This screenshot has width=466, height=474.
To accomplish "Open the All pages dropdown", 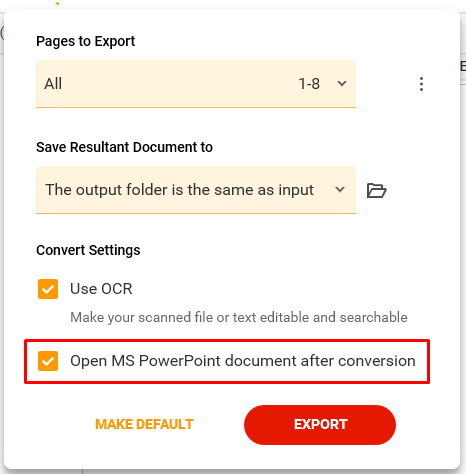I will 196,84.
